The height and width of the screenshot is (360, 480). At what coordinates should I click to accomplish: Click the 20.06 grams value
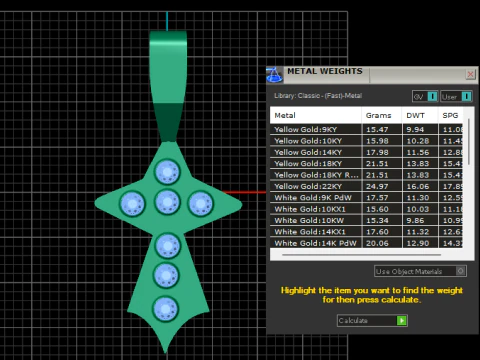coord(377,243)
